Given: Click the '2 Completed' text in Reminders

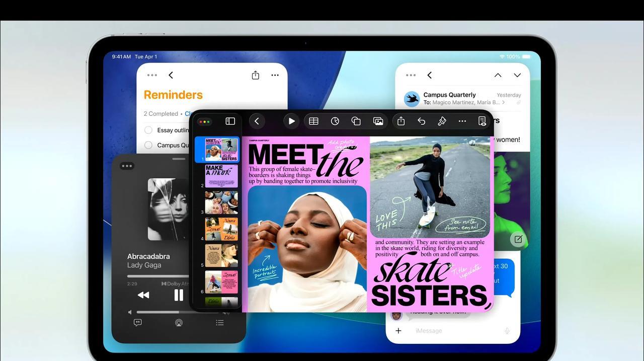Looking at the screenshot, I should point(161,114).
